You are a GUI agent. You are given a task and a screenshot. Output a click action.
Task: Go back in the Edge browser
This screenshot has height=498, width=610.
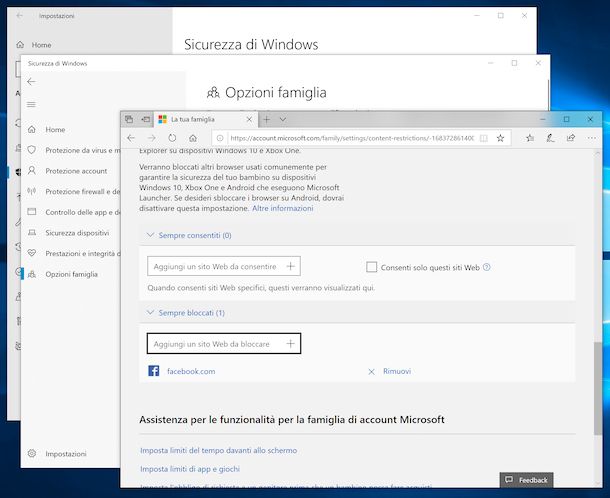click(131, 138)
